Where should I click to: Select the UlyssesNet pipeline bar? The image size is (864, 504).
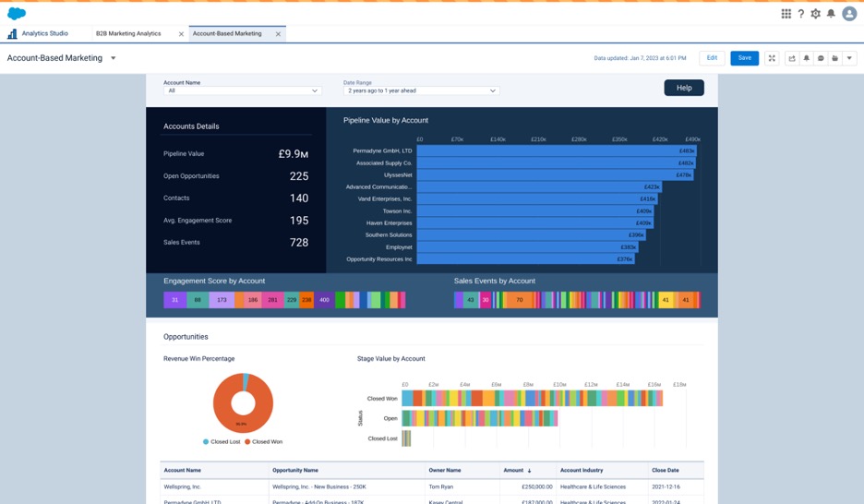[x=555, y=175]
